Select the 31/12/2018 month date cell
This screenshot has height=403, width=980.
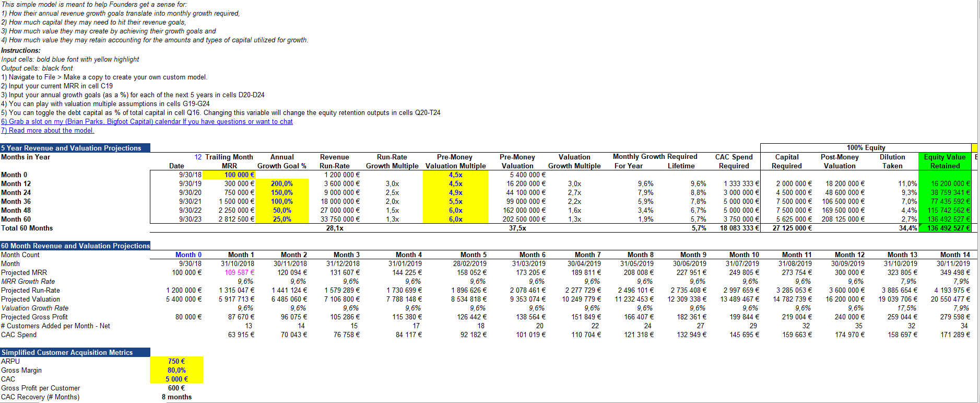[343, 263]
